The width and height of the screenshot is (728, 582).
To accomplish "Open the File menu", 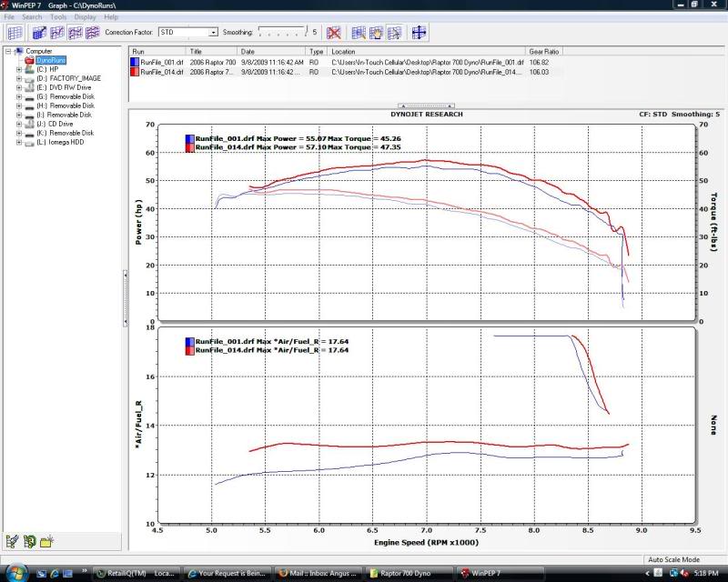I will pos(9,16).
